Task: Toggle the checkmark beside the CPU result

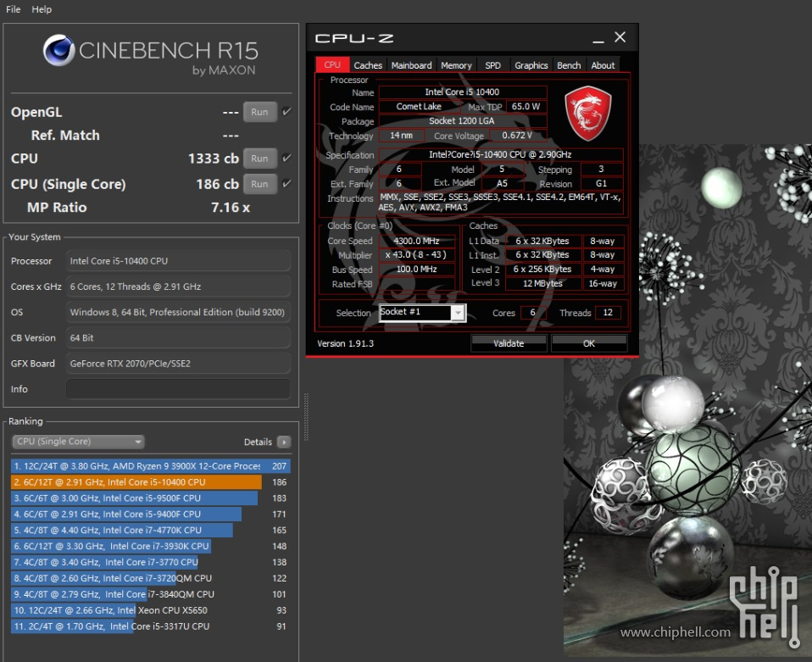Action: click(286, 158)
